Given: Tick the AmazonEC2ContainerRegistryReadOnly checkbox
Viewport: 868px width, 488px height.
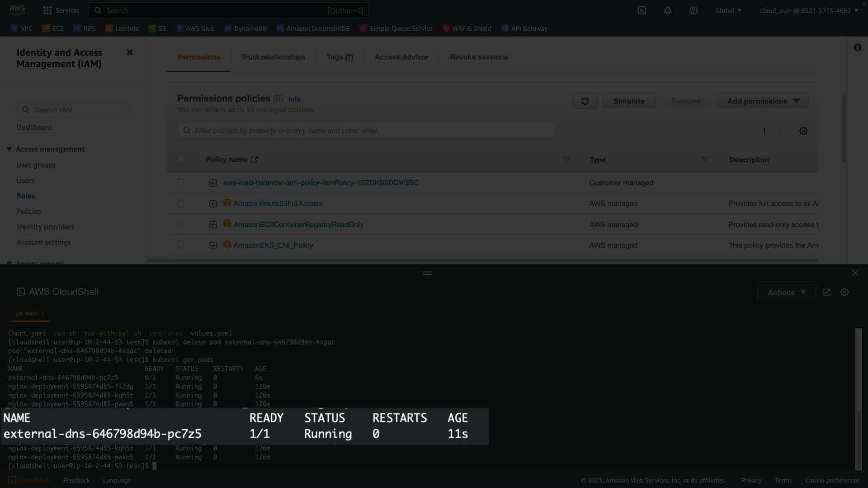Looking at the screenshot, I should (x=181, y=225).
